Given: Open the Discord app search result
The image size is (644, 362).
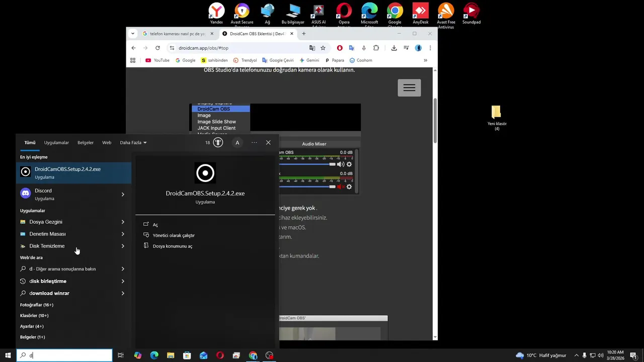Looking at the screenshot, I should 65,194.
